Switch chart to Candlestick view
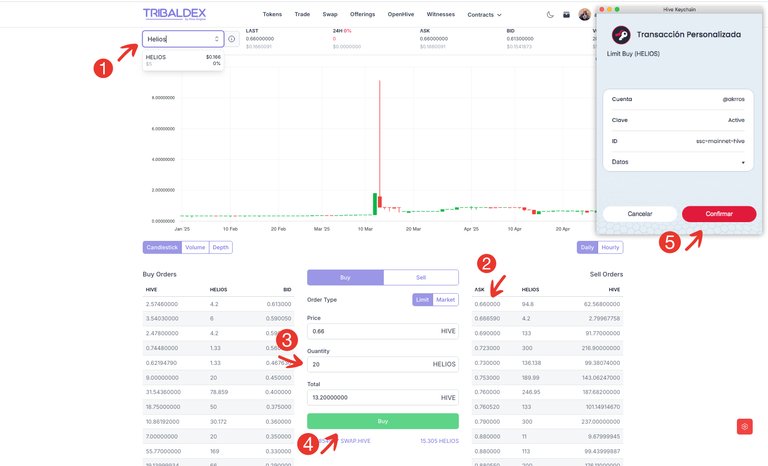Viewport: 768px width, 466px height. 162,247
